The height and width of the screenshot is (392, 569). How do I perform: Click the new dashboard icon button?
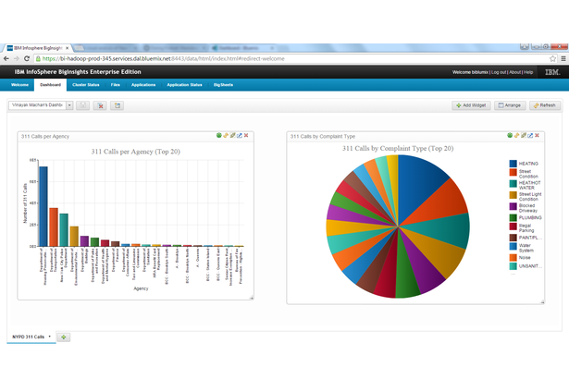coord(118,105)
